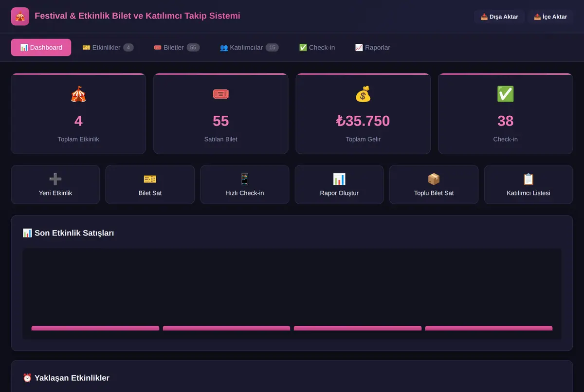Screen dimensions: 584x392
Task: Click the page title Festival & Etkinlik Bilet
Action: (137, 16)
